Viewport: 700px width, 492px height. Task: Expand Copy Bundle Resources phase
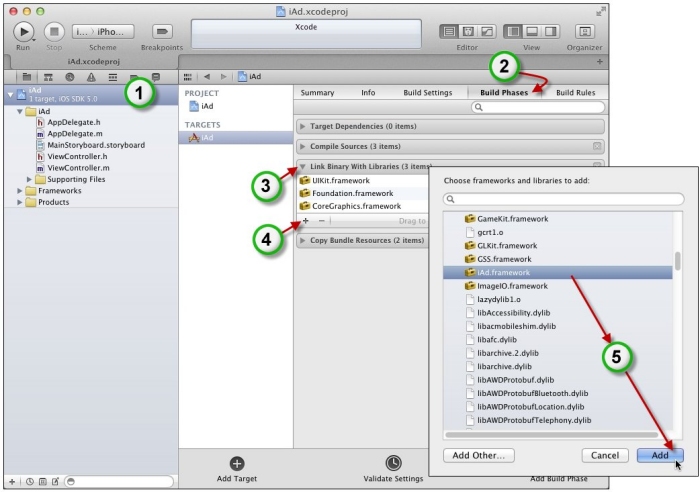coord(303,240)
